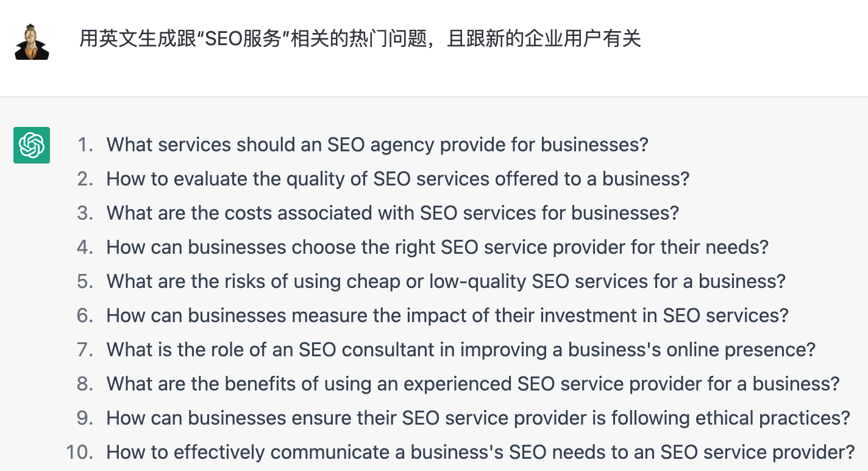Click question 8 about experienced provider benefits
The height and width of the screenshot is (471, 868).
[471, 384]
